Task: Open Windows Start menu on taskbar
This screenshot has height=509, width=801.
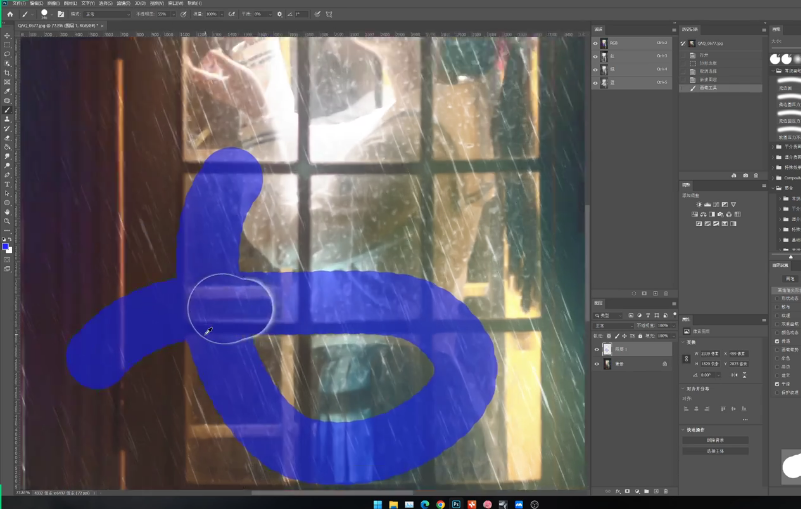Action: 378,504
